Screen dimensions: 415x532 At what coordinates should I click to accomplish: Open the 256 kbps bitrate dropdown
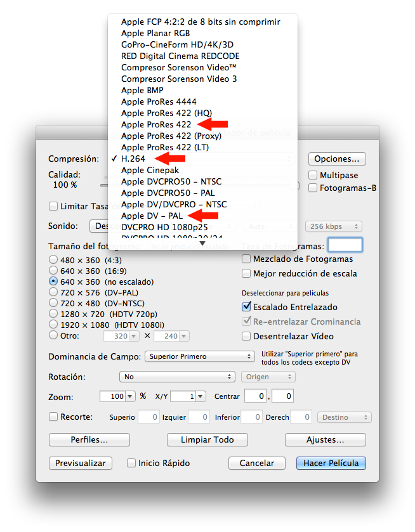click(333, 226)
